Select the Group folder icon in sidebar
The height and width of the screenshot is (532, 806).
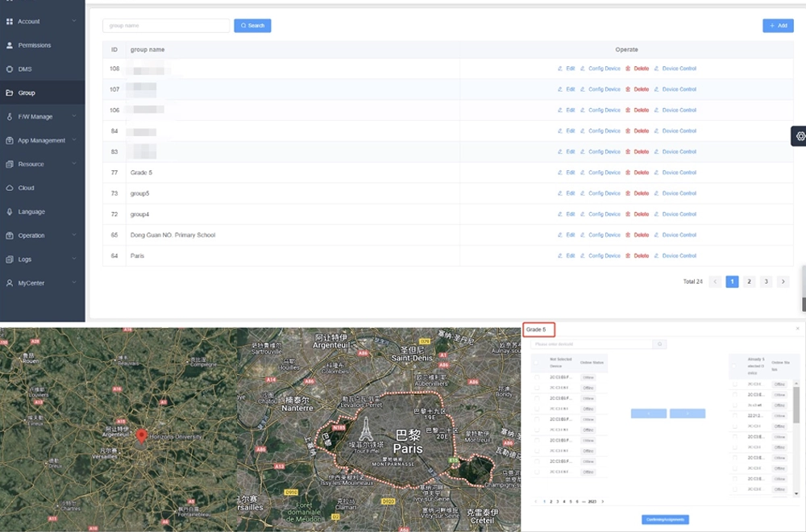click(x=9, y=93)
